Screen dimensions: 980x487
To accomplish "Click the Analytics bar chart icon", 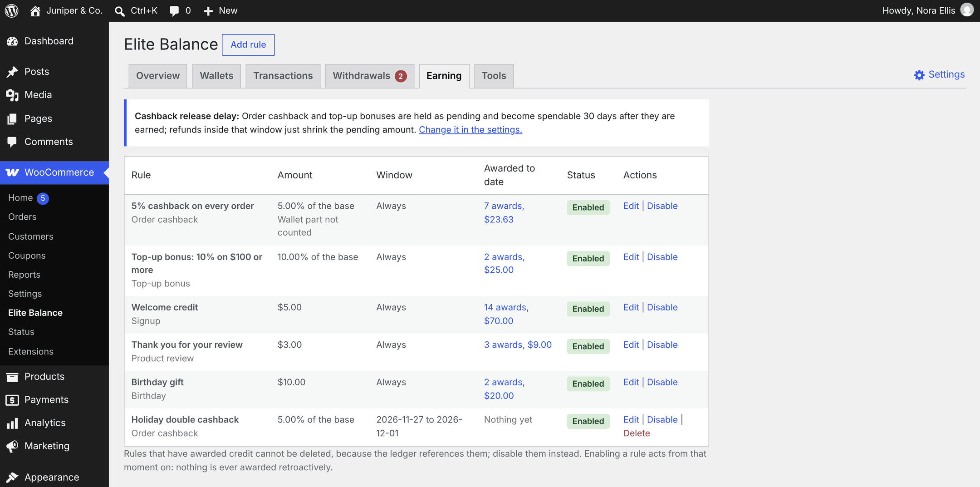I will pyautogui.click(x=12, y=423).
